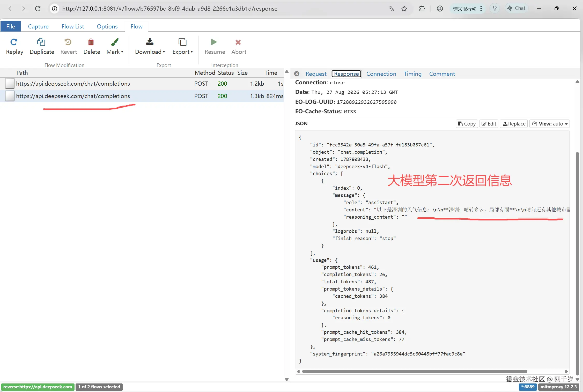Image resolution: width=583 pixels, height=392 pixels.
Task: Select the 1.3kb 824ms flow row
Action: pyautogui.click(x=142, y=96)
